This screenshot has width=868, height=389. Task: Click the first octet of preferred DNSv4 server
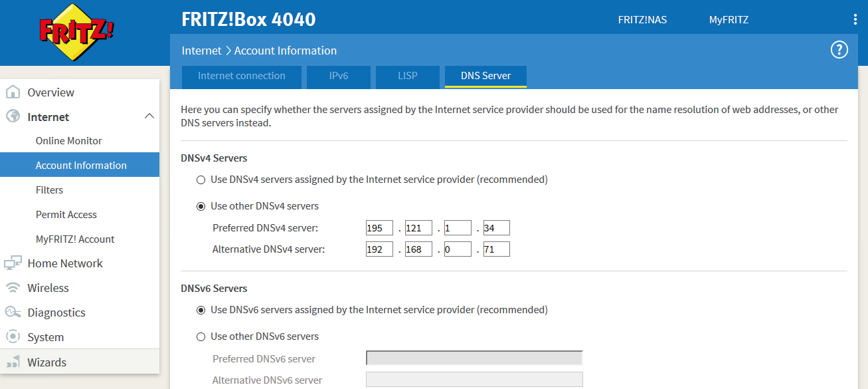tap(379, 228)
